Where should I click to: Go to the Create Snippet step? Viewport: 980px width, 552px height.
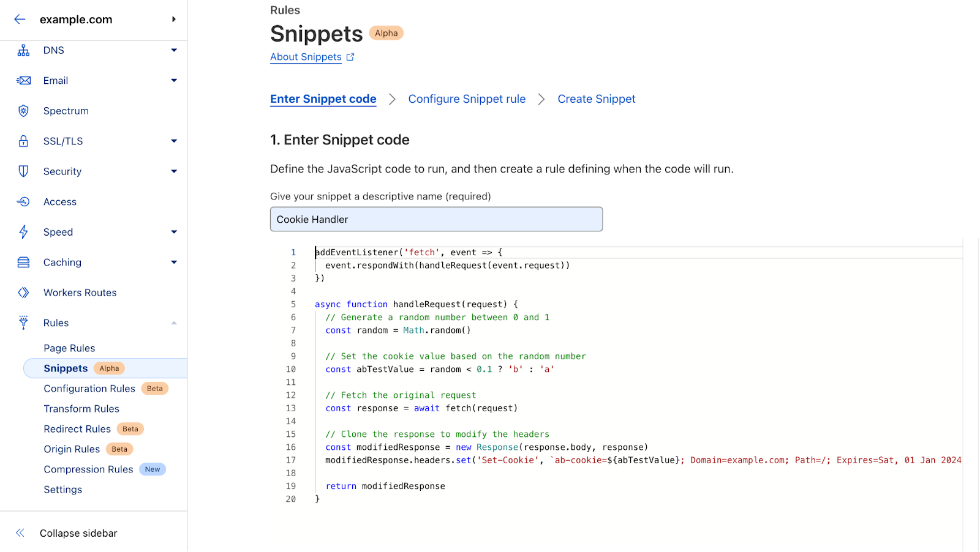pyautogui.click(x=597, y=99)
